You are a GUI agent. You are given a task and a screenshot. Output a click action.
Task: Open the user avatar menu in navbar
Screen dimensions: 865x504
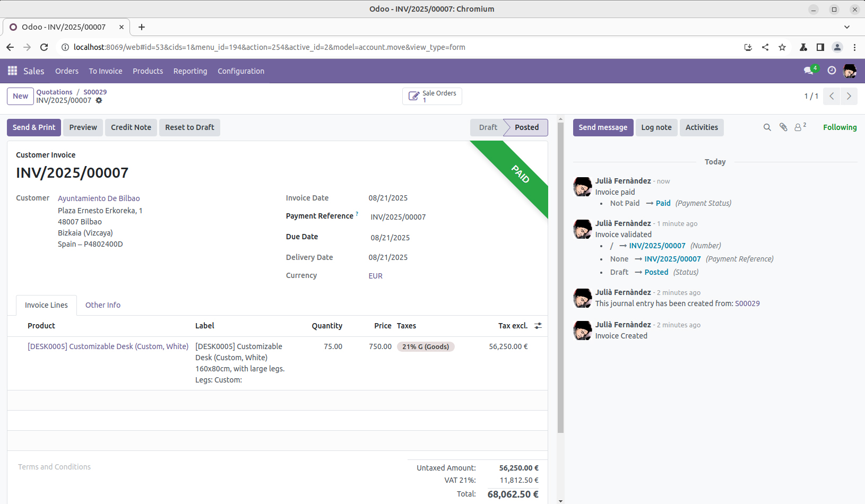click(850, 71)
